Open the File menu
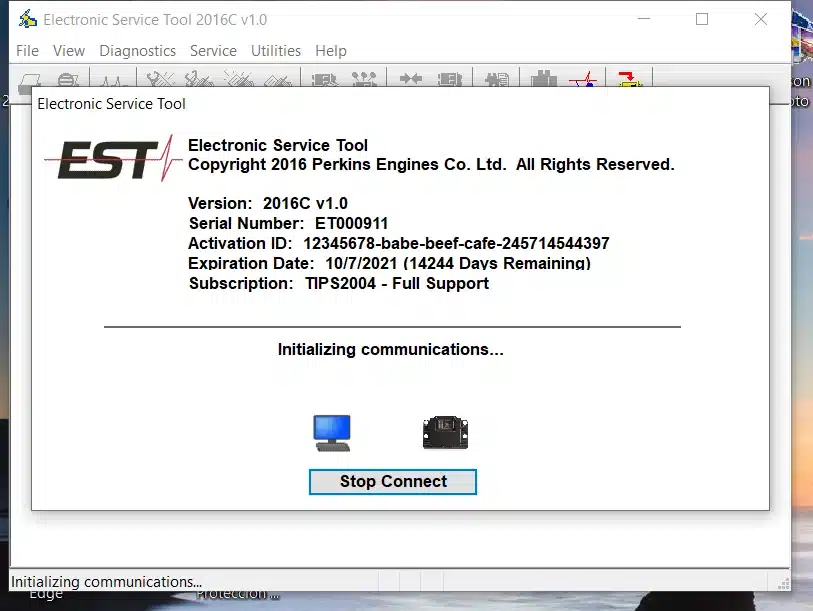Viewport: 813px width, 611px height. 28,51
